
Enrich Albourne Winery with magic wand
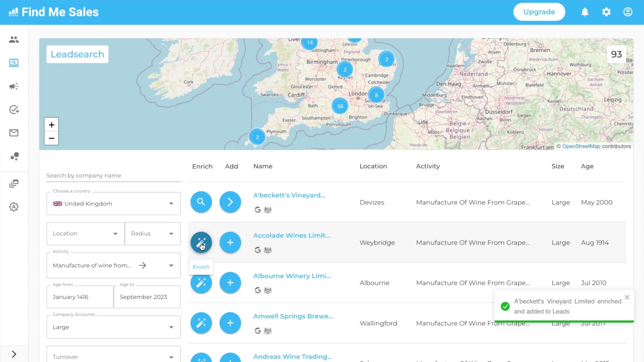coord(201,283)
